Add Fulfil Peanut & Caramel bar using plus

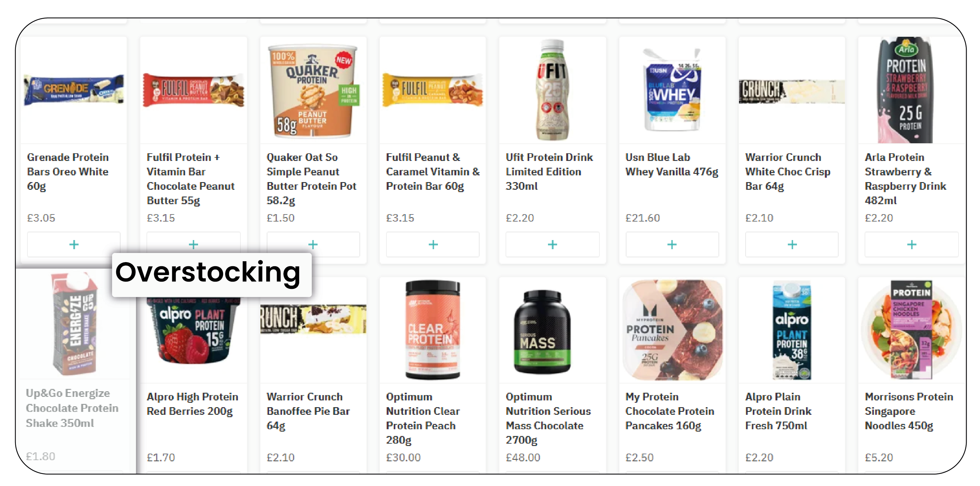tap(433, 244)
